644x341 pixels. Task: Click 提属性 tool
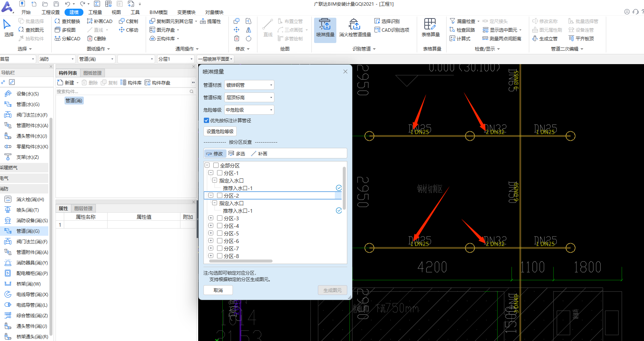tap(210, 21)
